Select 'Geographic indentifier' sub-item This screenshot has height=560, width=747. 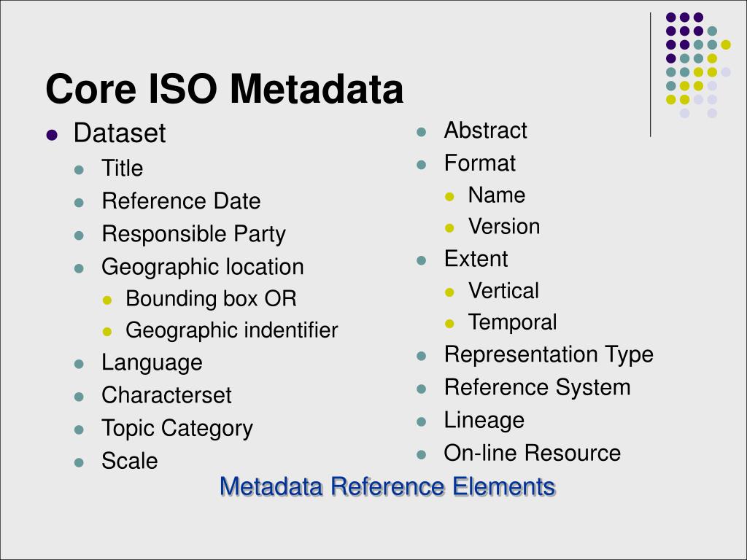(231, 330)
